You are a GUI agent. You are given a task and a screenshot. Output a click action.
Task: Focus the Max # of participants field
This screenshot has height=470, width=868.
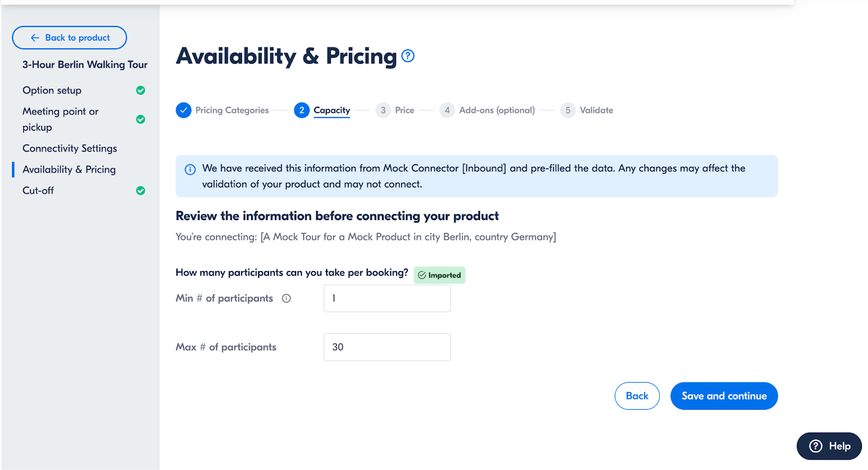coord(387,347)
